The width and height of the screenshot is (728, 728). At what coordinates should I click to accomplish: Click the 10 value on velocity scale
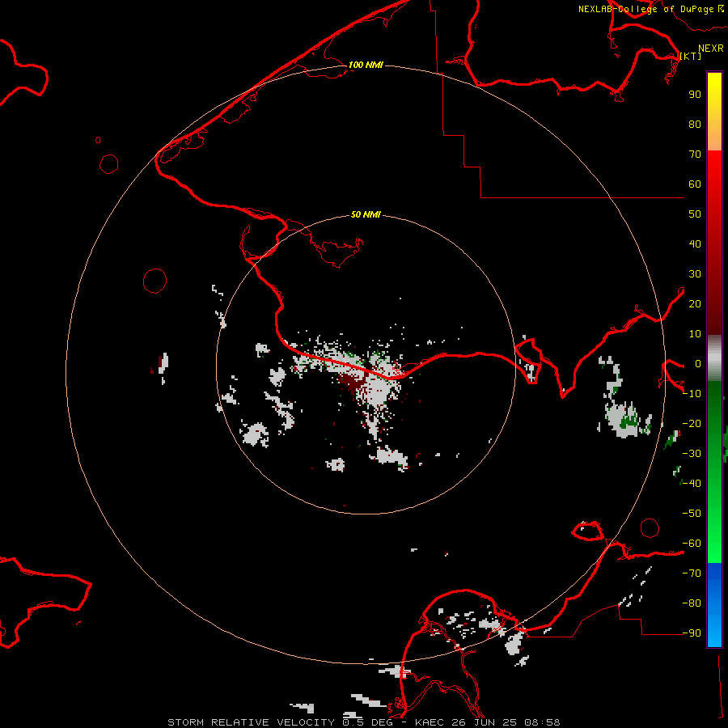695,334
